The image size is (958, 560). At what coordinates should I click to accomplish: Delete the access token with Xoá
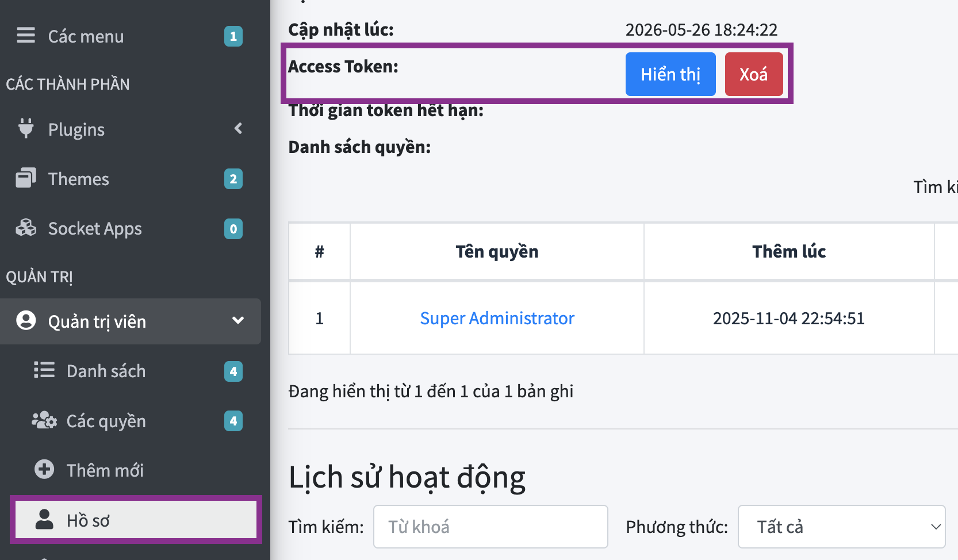(x=754, y=74)
